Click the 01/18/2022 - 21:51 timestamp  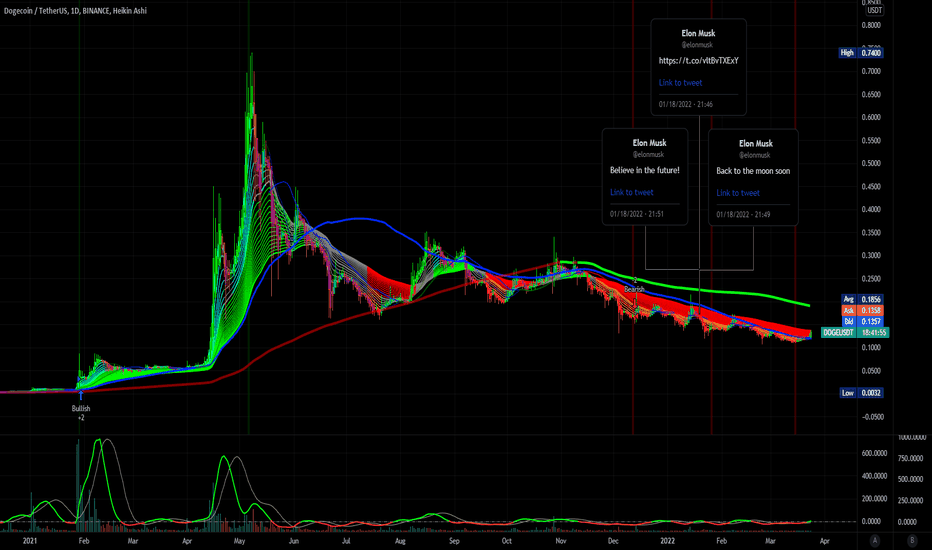click(637, 213)
